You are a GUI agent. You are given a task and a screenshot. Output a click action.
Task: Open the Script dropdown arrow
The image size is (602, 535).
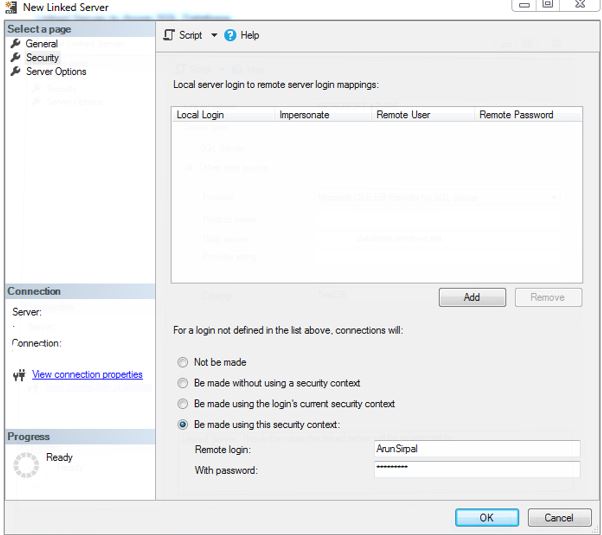(213, 36)
